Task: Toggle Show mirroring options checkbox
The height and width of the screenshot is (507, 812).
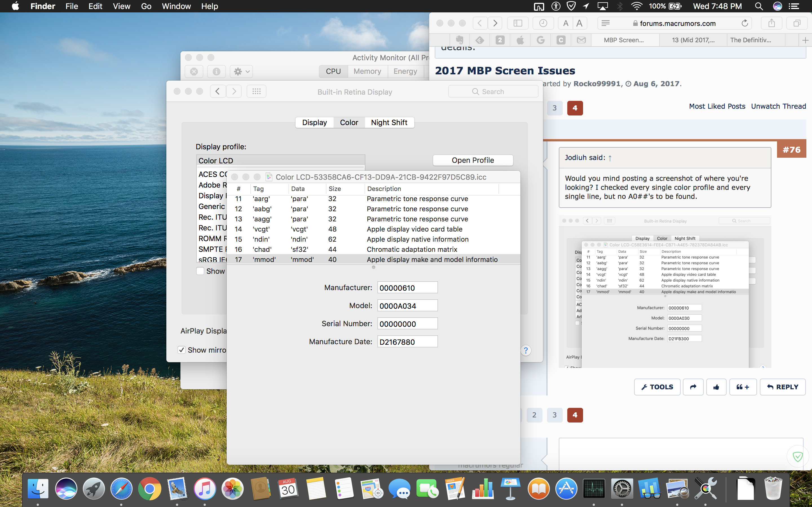Action: [182, 350]
